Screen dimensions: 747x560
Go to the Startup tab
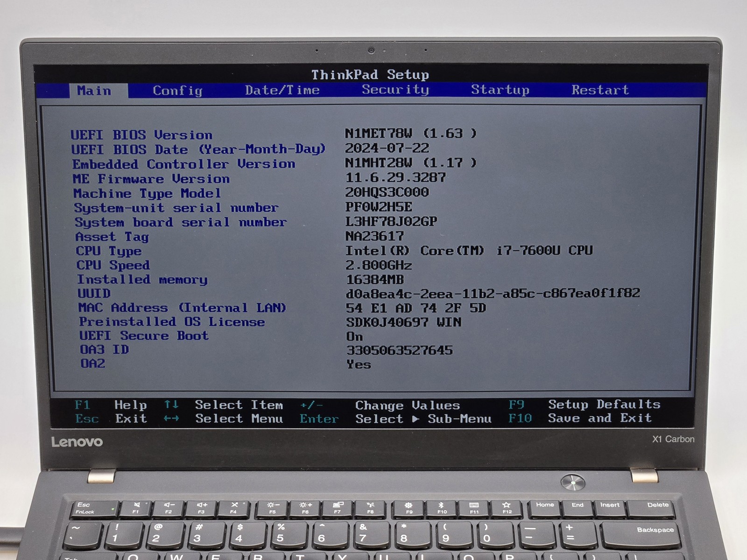[x=500, y=90]
